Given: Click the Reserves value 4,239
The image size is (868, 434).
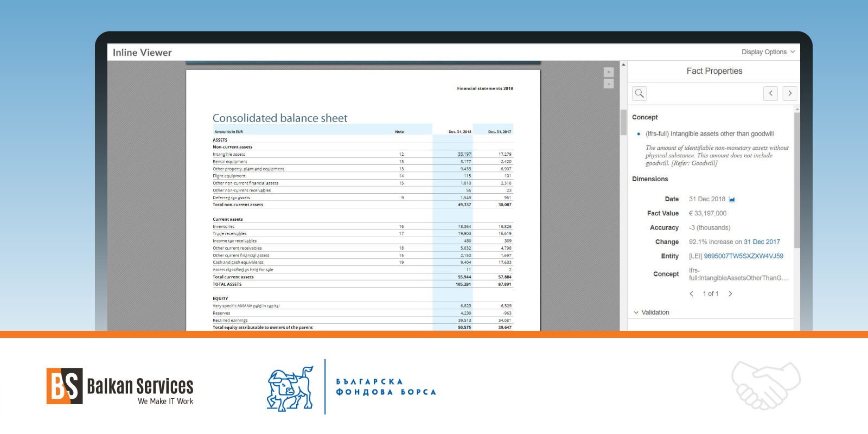Looking at the screenshot, I should pos(465,313).
